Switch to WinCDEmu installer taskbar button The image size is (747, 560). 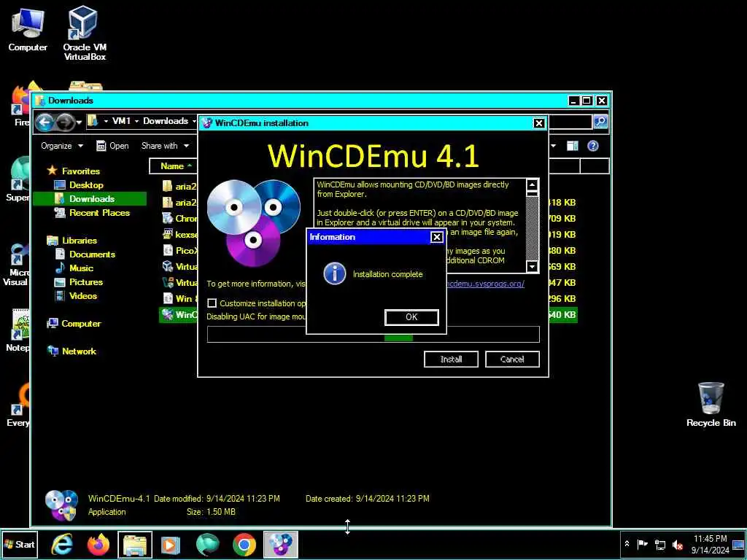280,545
